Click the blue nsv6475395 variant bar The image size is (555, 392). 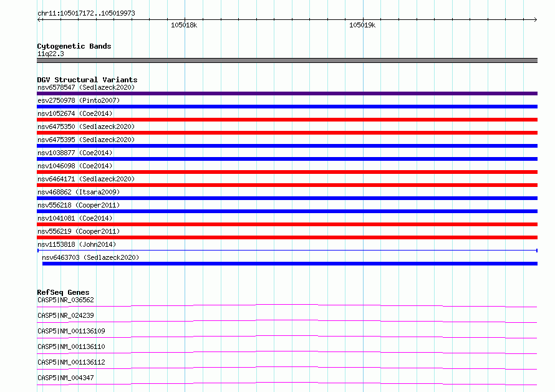[x=287, y=146]
